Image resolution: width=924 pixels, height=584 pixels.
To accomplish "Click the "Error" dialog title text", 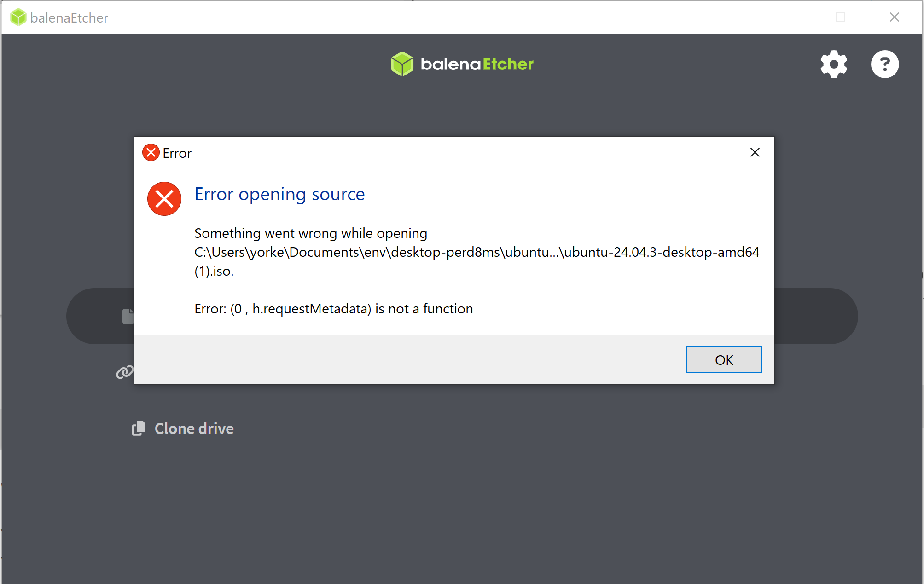I will pyautogui.click(x=177, y=153).
